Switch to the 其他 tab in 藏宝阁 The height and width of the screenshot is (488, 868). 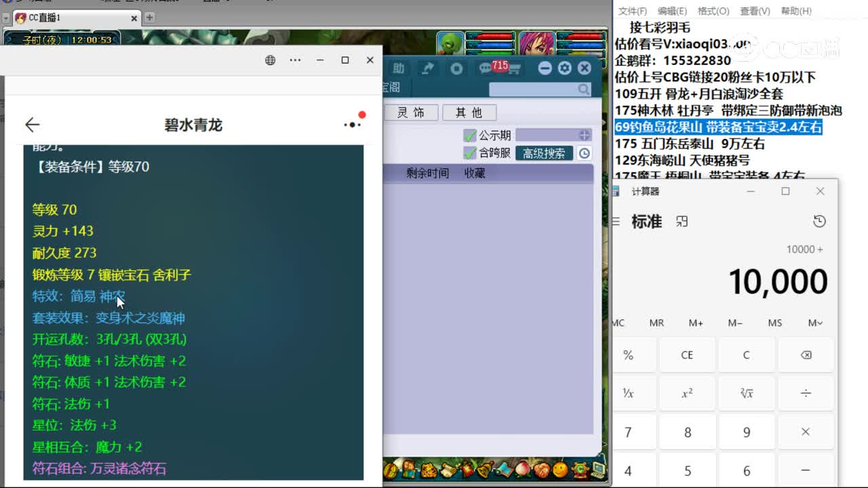click(x=469, y=113)
